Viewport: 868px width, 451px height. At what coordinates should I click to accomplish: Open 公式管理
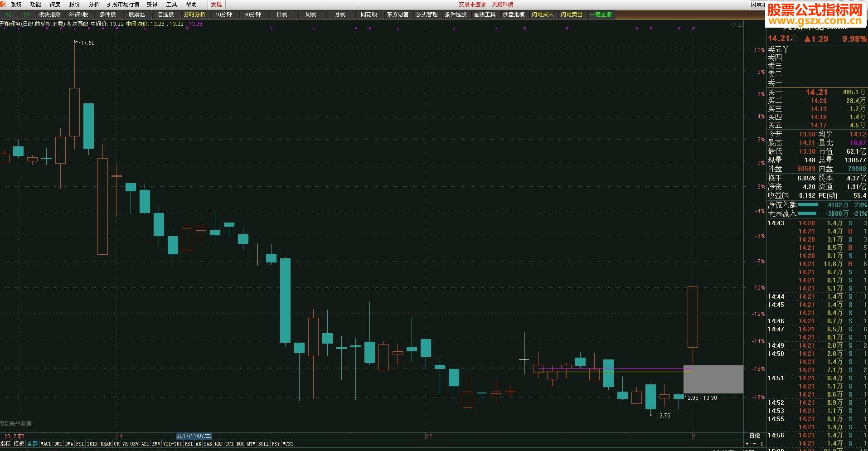[427, 15]
